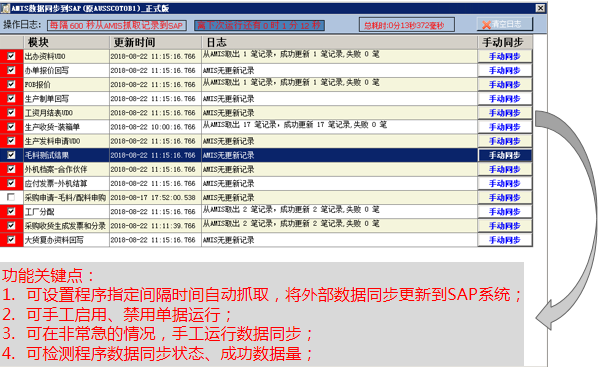
Task: Select the 生产收货-装箱单 module cell
Action: click(x=67, y=127)
